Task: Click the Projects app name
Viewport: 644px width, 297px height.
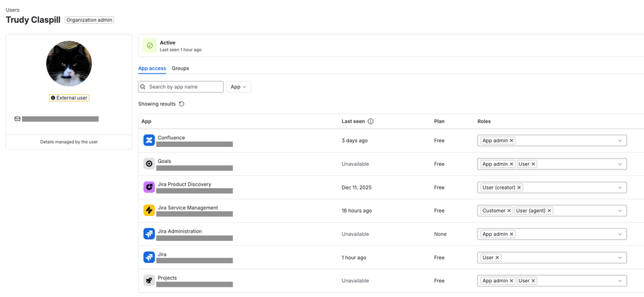Action: coord(167,278)
